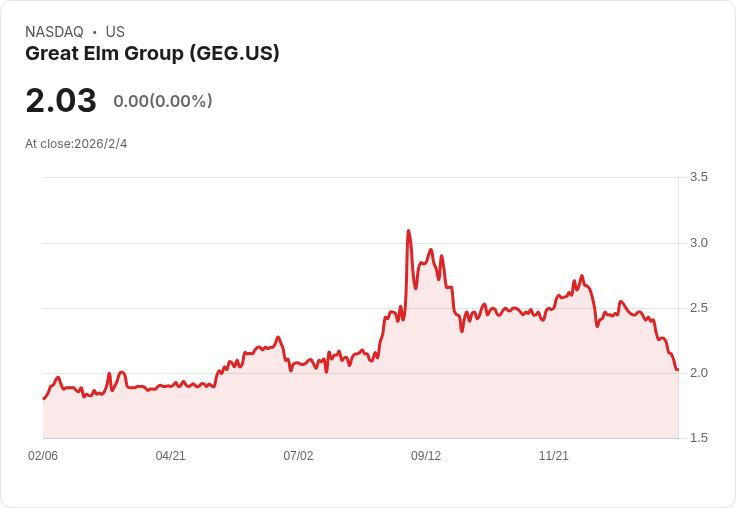
Task: Click the 1.5 y-axis label
Action: (699, 439)
